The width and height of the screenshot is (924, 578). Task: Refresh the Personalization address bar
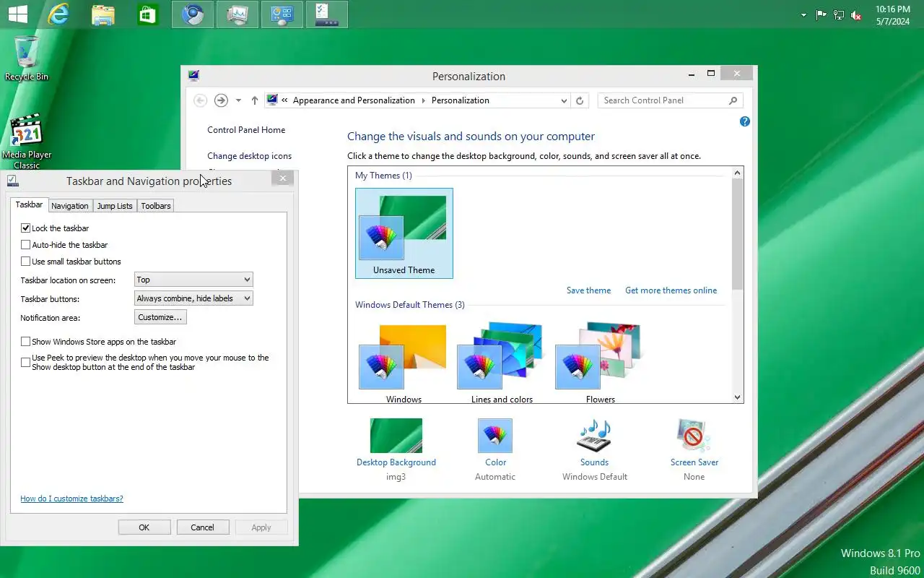click(580, 100)
